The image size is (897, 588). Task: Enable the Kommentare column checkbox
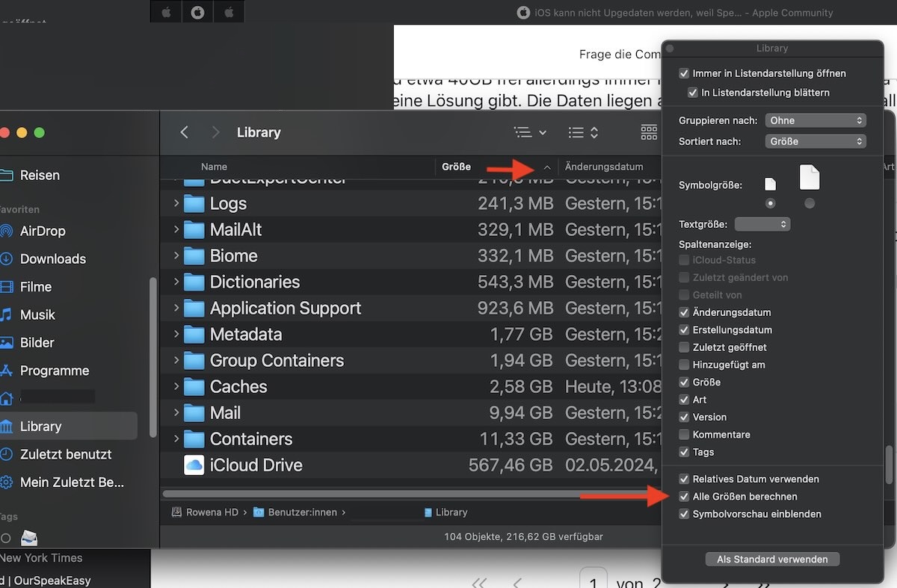pyautogui.click(x=684, y=435)
